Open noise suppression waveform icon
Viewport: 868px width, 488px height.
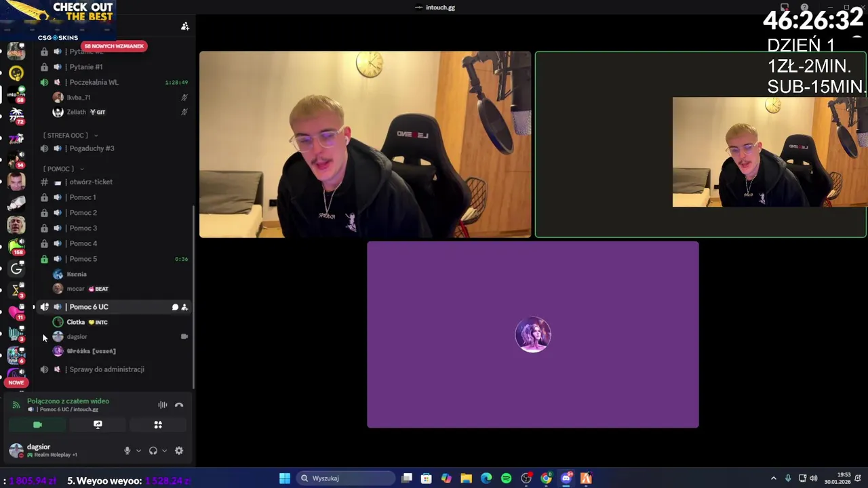tap(163, 405)
